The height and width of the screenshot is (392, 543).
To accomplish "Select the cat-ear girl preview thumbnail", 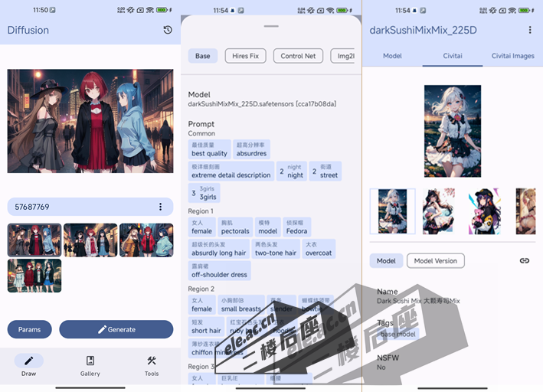I will click(x=438, y=211).
